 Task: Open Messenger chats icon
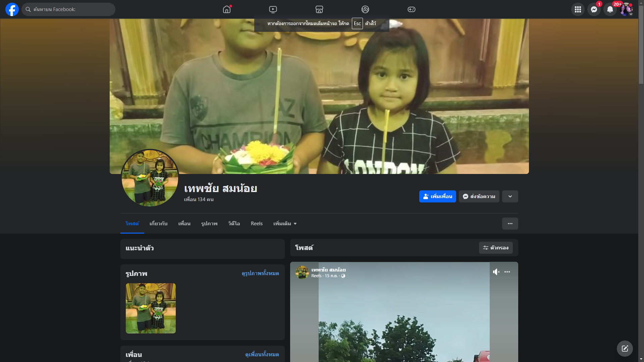pos(594,9)
